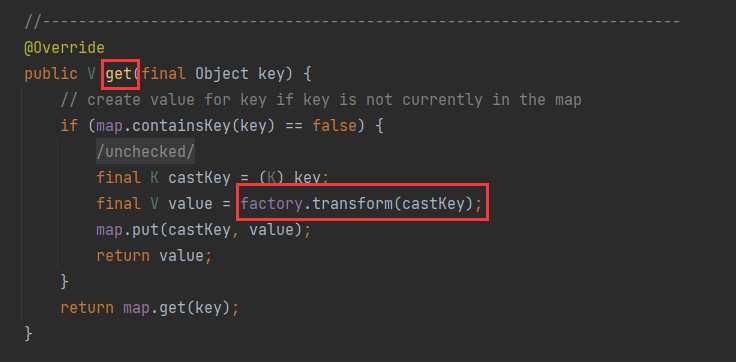Expand the folded /unchecked/ annotation
This screenshot has width=736, height=362.
(x=146, y=152)
